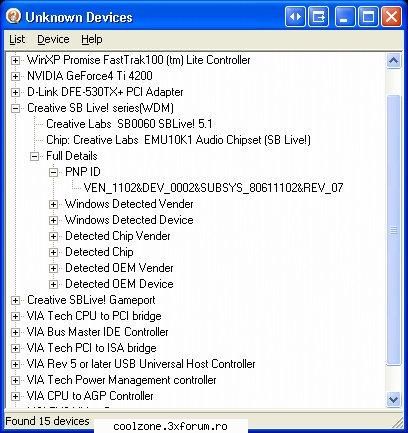Image resolution: width=408 pixels, height=433 pixels.
Task: Expand VIA USB Universal Host Controller node
Action: tap(15, 364)
